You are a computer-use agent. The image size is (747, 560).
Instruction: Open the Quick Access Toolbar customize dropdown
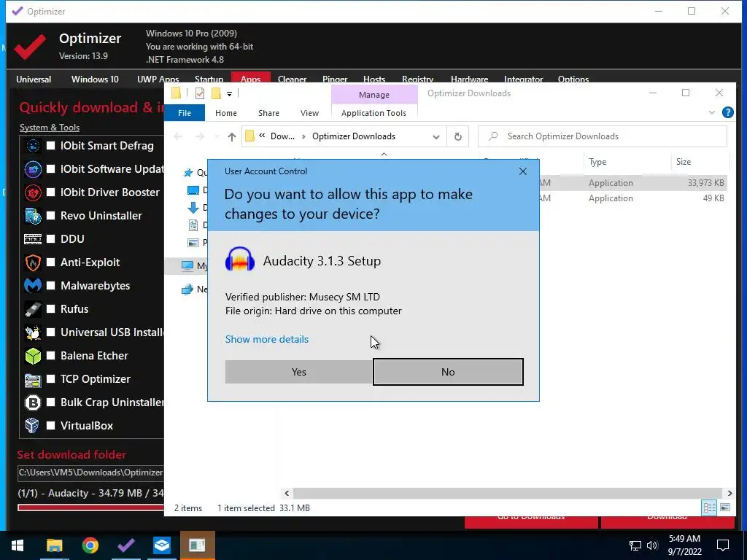pyautogui.click(x=229, y=94)
